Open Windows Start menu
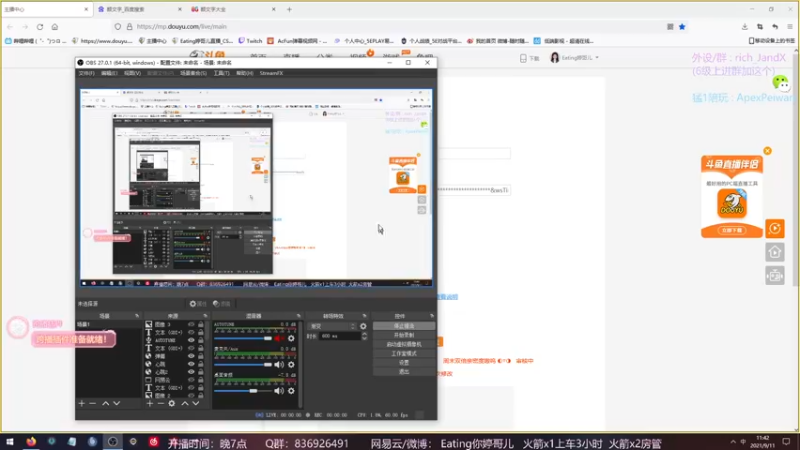800x450 pixels. pos(10,442)
